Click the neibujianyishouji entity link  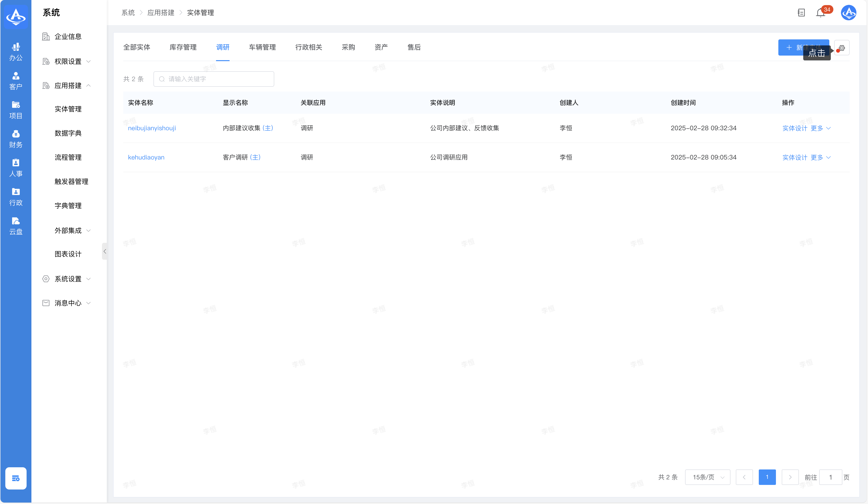[x=152, y=128]
